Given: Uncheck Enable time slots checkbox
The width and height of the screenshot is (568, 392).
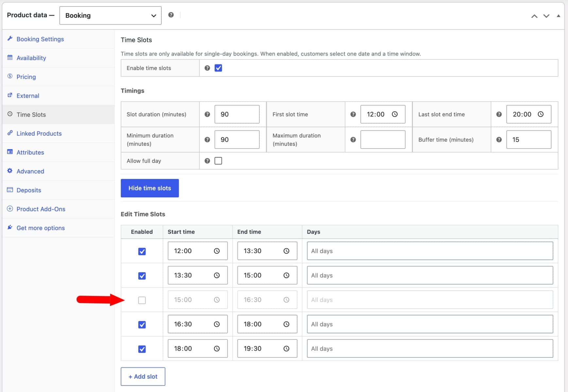Looking at the screenshot, I should click(218, 68).
